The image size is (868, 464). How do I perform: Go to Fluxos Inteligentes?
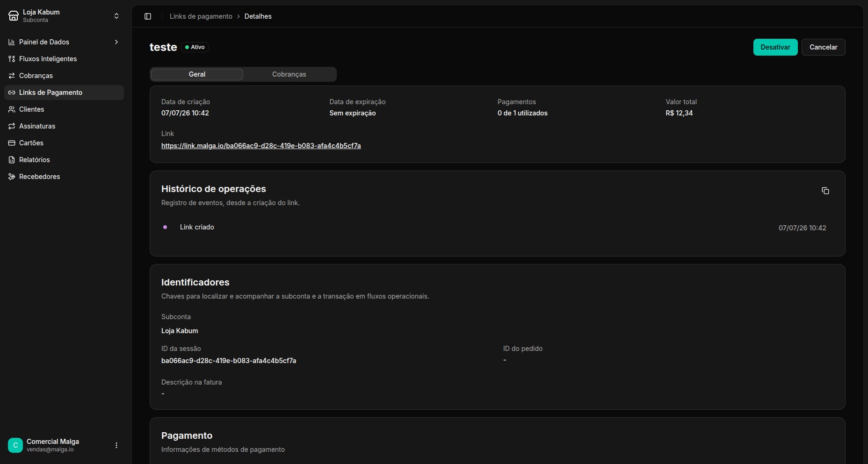(64, 59)
